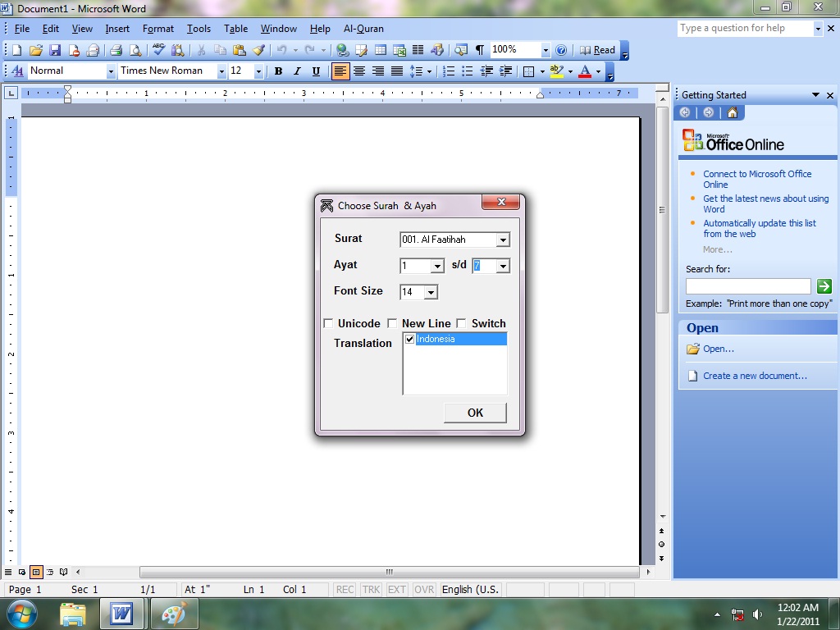Click the Read layout button
The height and width of the screenshot is (630, 840).
tap(597, 50)
